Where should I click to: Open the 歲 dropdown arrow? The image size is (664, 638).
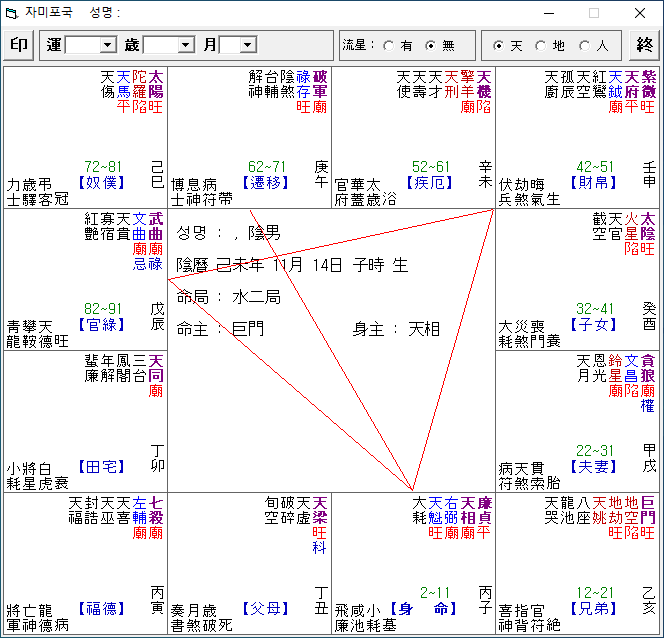[186, 45]
